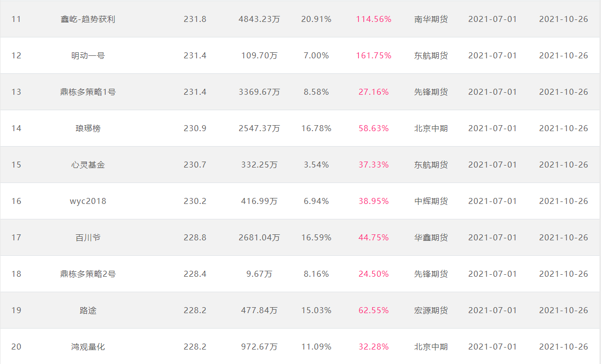
Task: Select 宏源期货 broker cell
Action: click(431, 310)
